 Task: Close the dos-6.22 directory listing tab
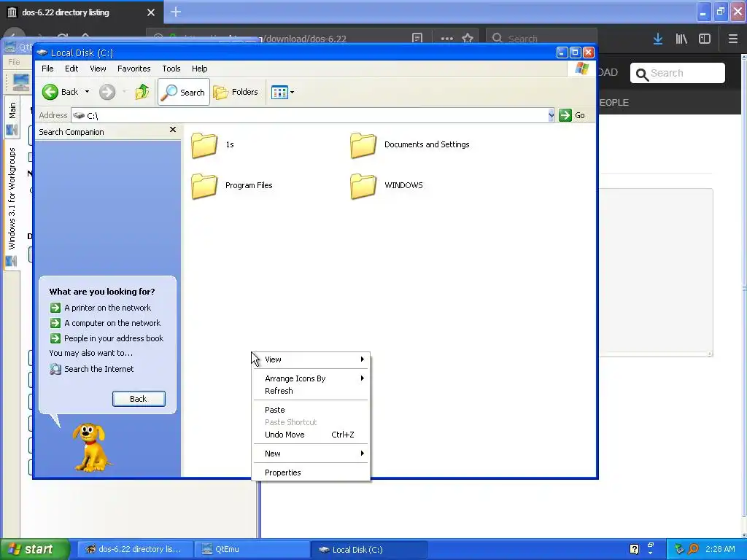click(x=151, y=12)
